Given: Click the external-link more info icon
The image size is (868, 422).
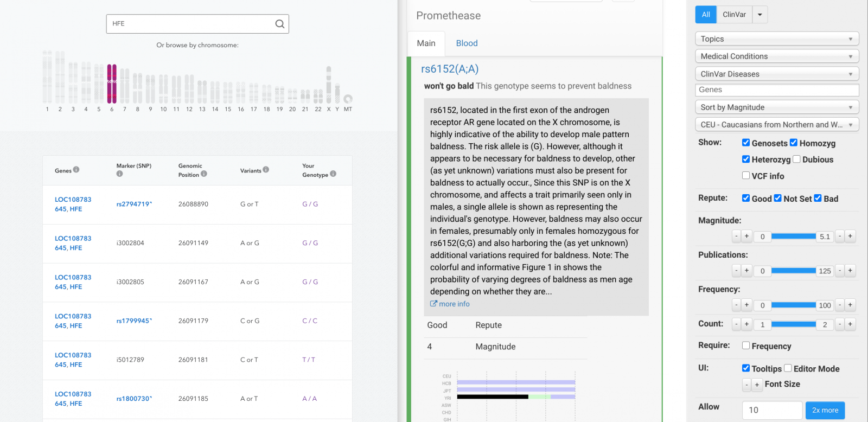Looking at the screenshot, I should coord(433,304).
